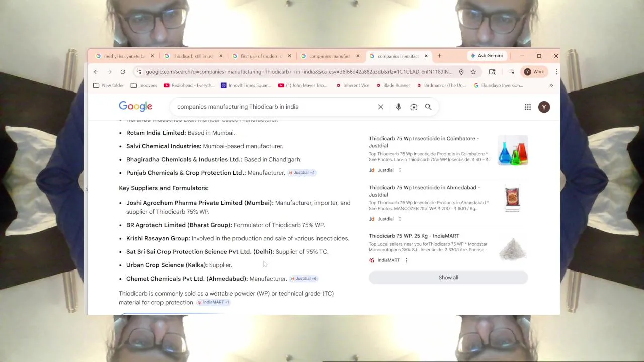Click the Krishi Rasayan Group text
The image size is (644, 362).
point(158,238)
